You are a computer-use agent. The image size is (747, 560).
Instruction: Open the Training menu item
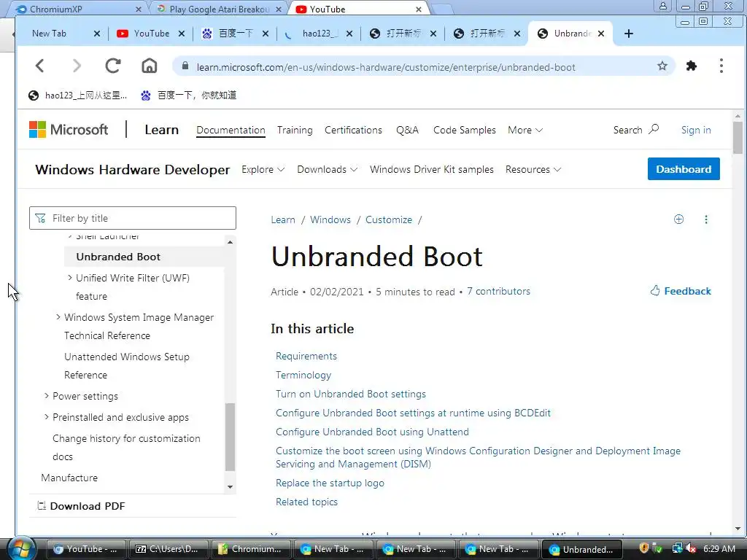click(x=295, y=130)
